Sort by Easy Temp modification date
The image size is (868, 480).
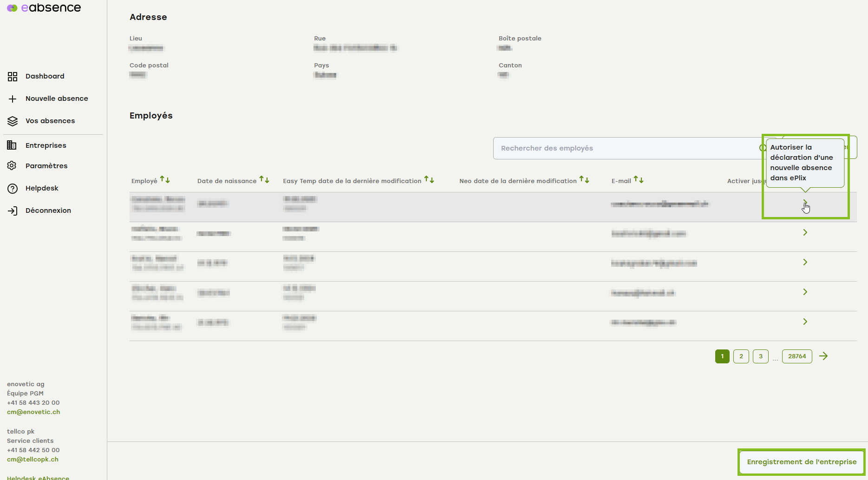pyautogui.click(x=429, y=180)
